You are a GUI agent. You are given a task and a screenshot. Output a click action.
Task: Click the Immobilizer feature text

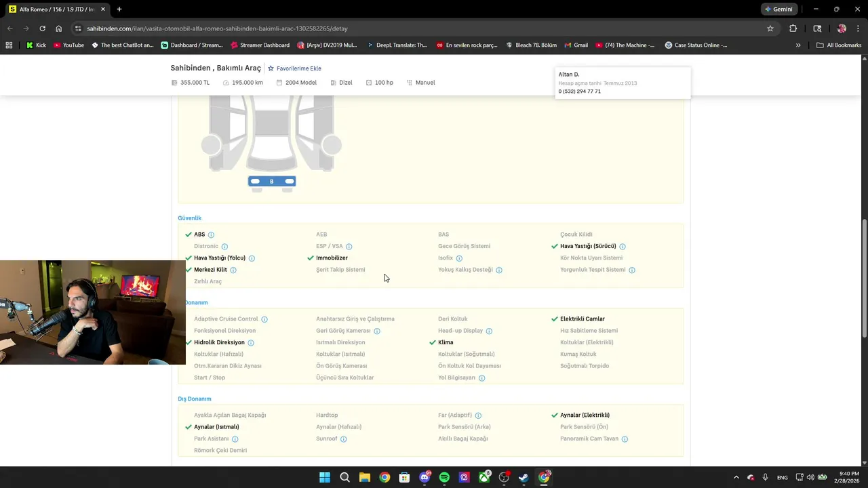pos(332,258)
